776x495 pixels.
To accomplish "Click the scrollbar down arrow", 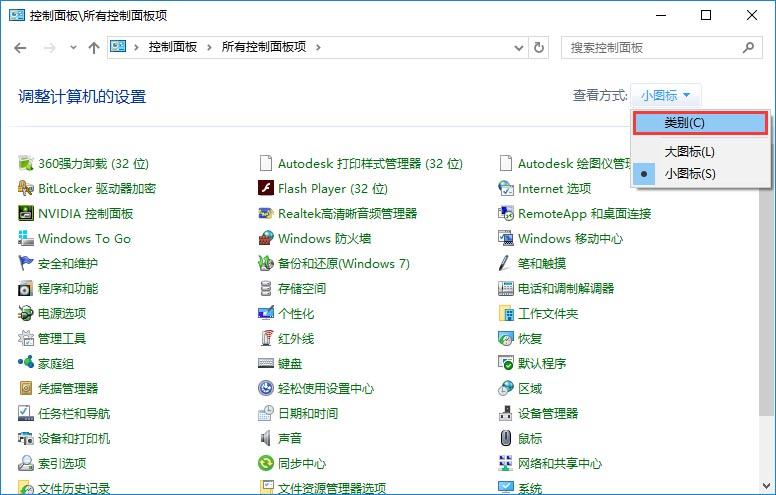I will coord(766,486).
